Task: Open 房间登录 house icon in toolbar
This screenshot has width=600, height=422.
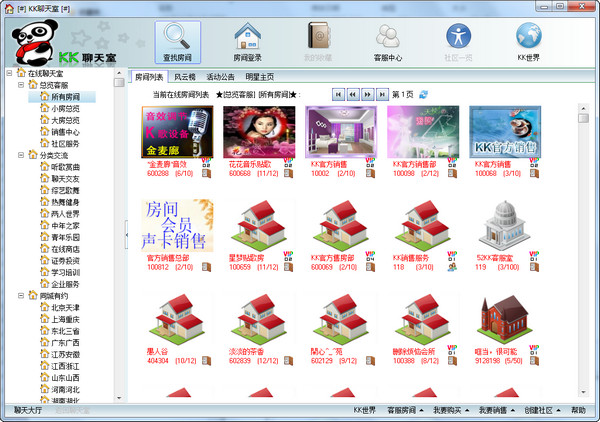Action: pos(248,42)
